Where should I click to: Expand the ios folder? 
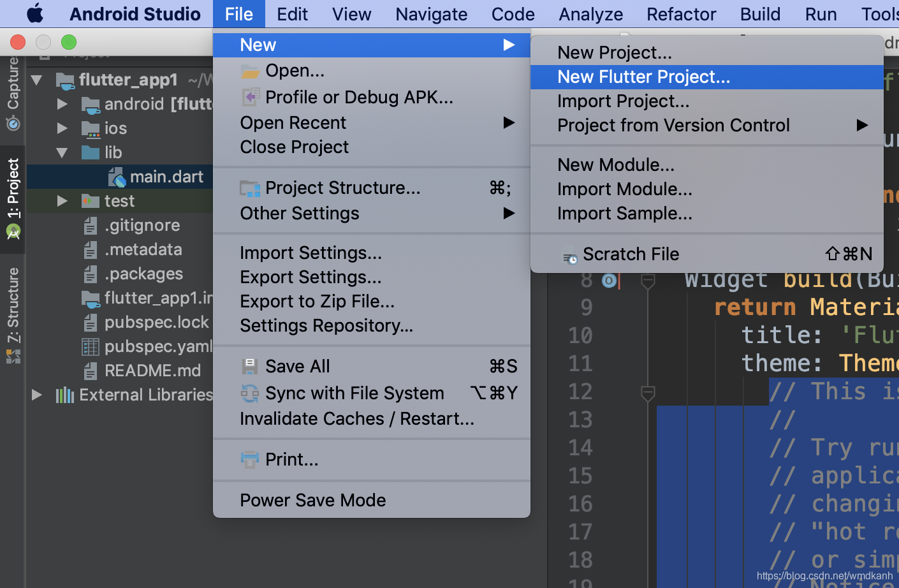[x=62, y=128]
